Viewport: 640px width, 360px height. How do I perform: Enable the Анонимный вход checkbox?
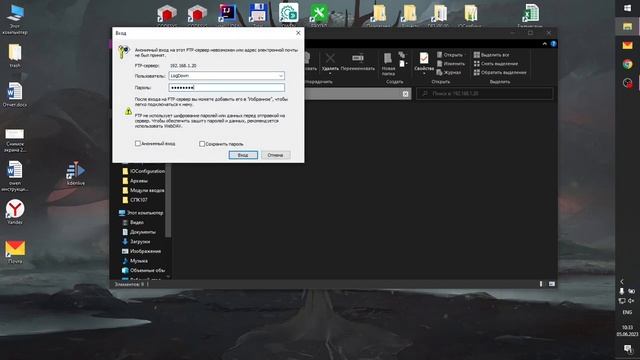[138, 143]
